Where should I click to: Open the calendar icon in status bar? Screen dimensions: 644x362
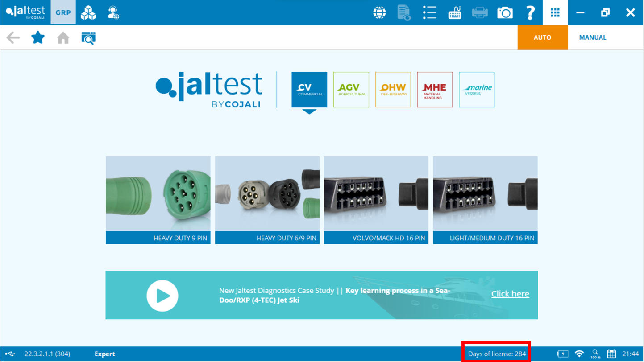[x=611, y=354]
